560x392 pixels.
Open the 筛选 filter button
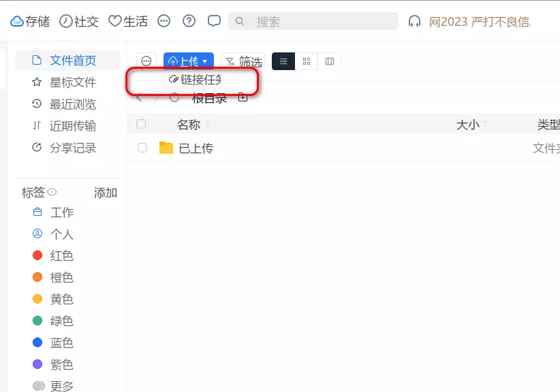pyautogui.click(x=243, y=61)
